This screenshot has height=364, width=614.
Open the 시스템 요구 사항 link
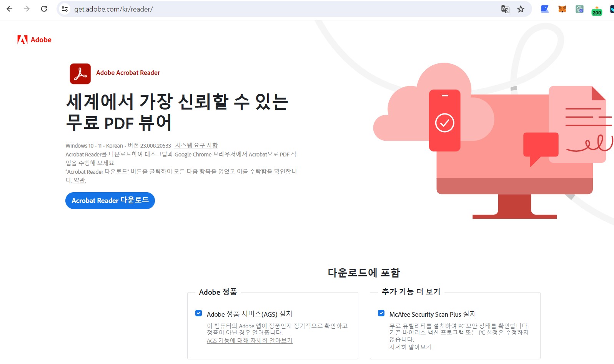click(x=196, y=145)
